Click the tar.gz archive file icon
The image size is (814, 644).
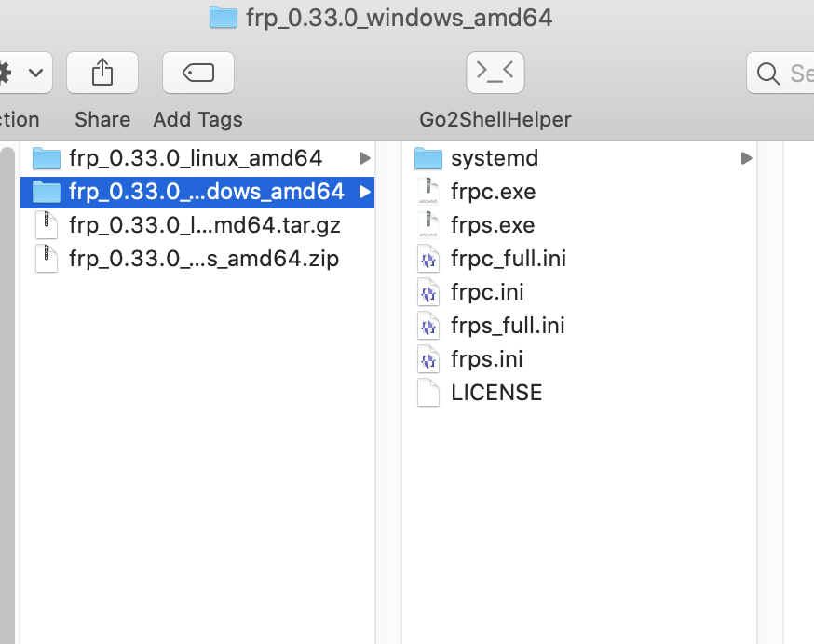click(46, 225)
